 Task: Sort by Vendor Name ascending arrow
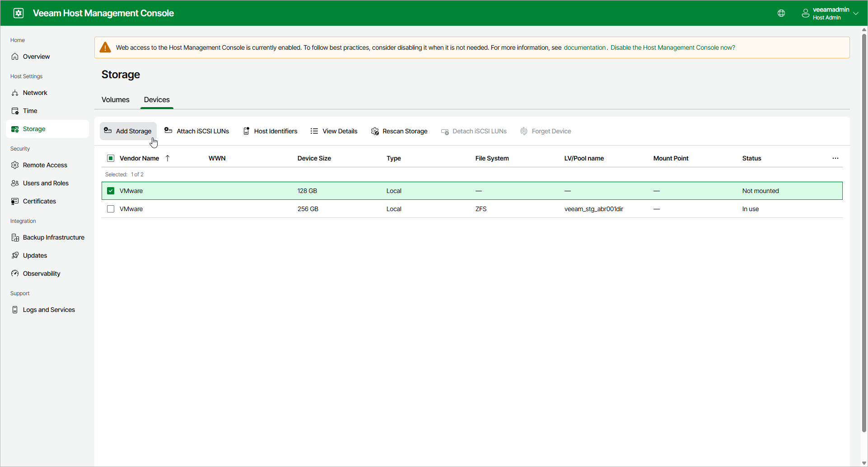(168, 158)
